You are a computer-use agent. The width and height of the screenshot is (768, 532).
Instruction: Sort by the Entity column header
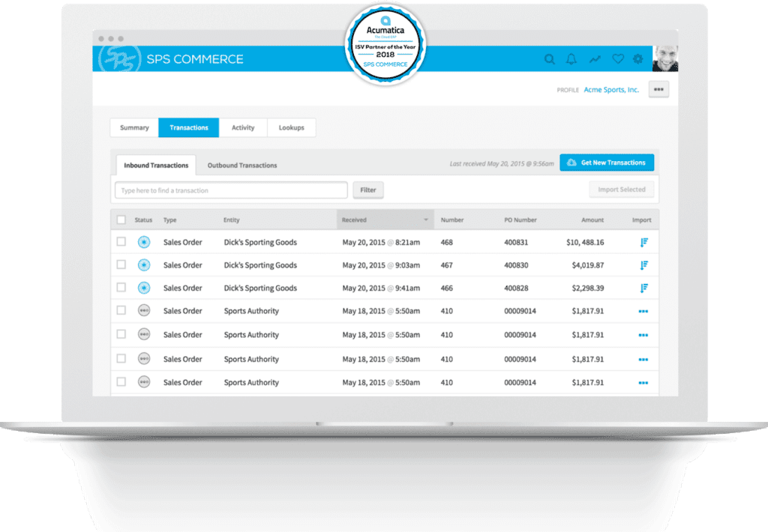tap(231, 220)
